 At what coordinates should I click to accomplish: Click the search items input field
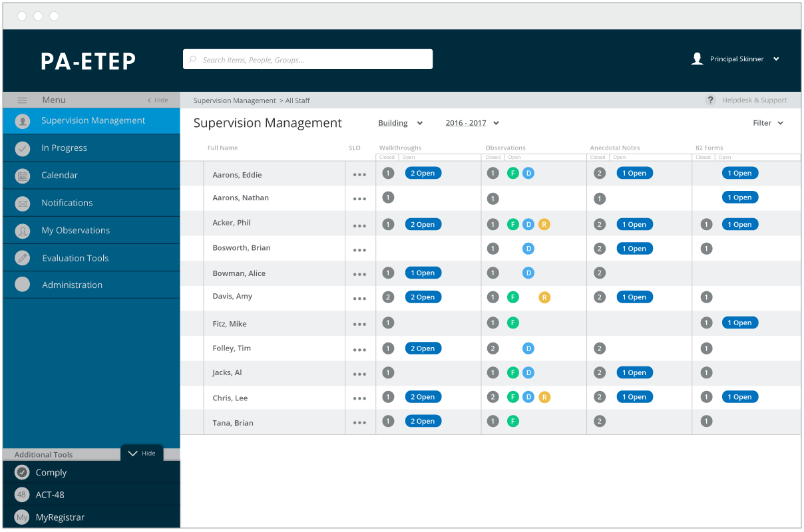tap(307, 59)
